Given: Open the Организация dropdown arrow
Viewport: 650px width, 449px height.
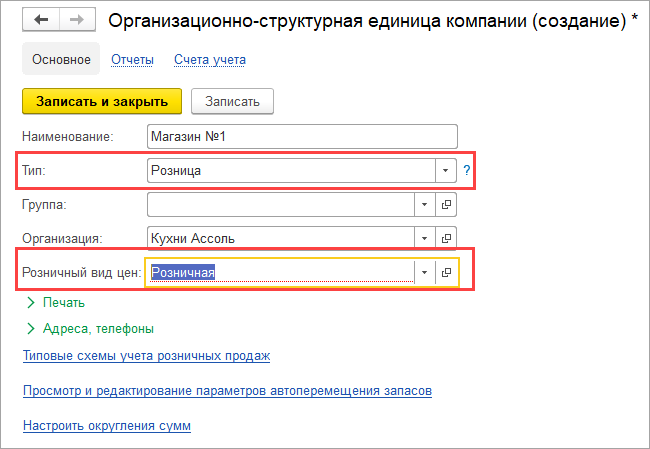Looking at the screenshot, I should pos(424,238).
